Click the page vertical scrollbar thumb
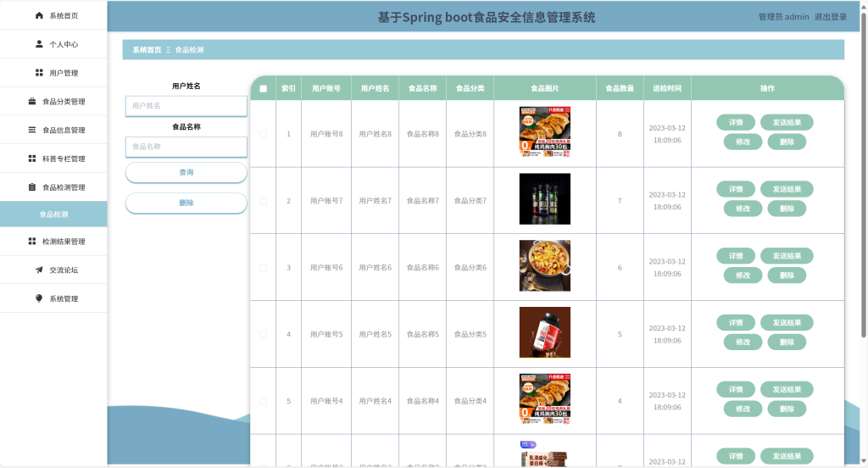Viewport: 868px width, 468px height. 864,175
